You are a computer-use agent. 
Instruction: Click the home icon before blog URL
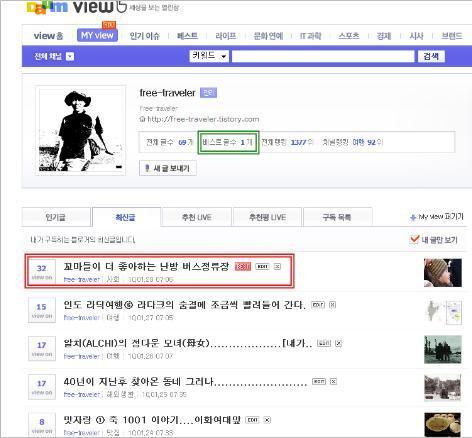pos(142,119)
